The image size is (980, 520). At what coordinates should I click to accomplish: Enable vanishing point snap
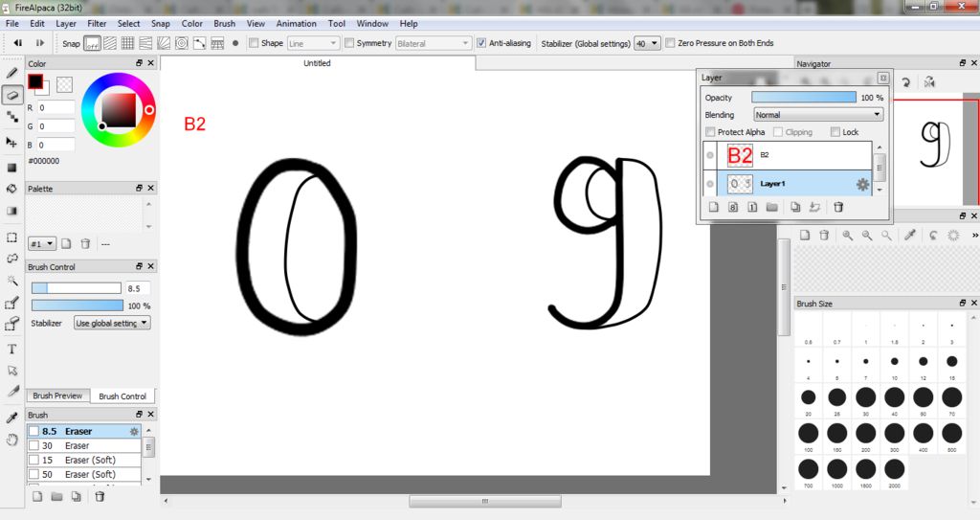[145, 43]
